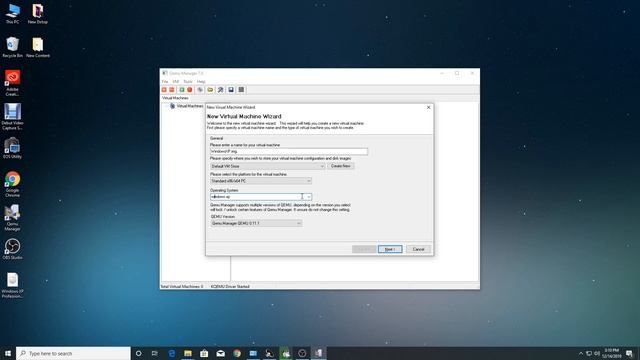This screenshot has width=640, height=360.
Task: Open the File menu in Qemu Manager
Action: tap(165, 82)
